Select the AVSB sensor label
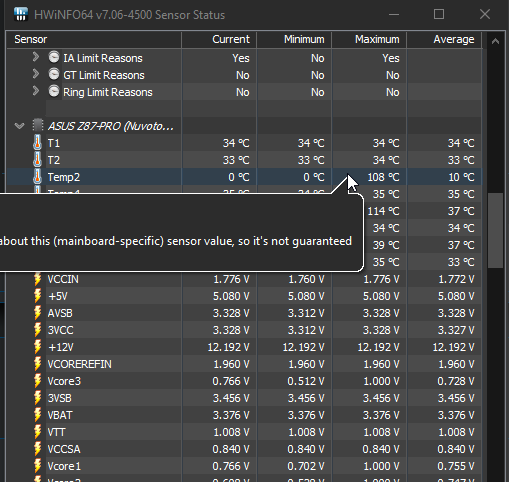This screenshot has width=509, height=482. [60, 313]
